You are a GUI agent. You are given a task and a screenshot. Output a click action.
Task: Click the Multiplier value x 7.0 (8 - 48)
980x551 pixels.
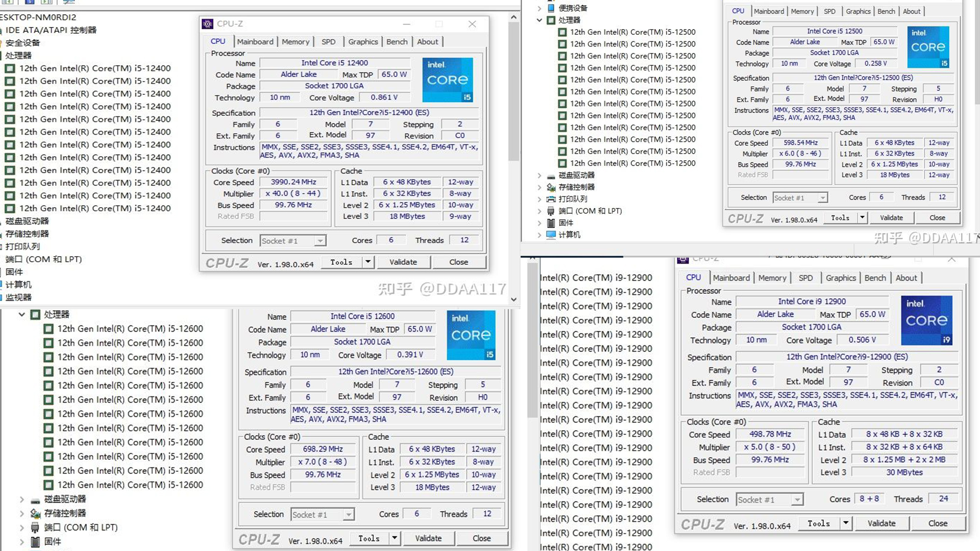coord(323,462)
